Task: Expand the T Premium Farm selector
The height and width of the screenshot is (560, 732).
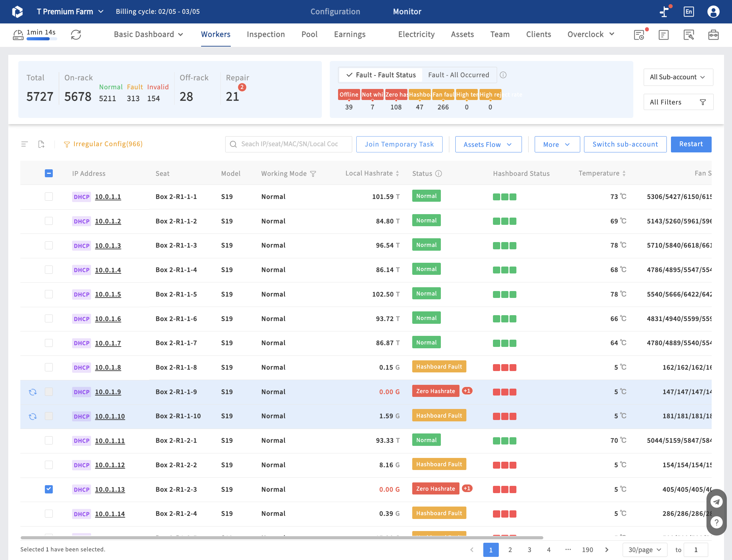Action: [70, 12]
